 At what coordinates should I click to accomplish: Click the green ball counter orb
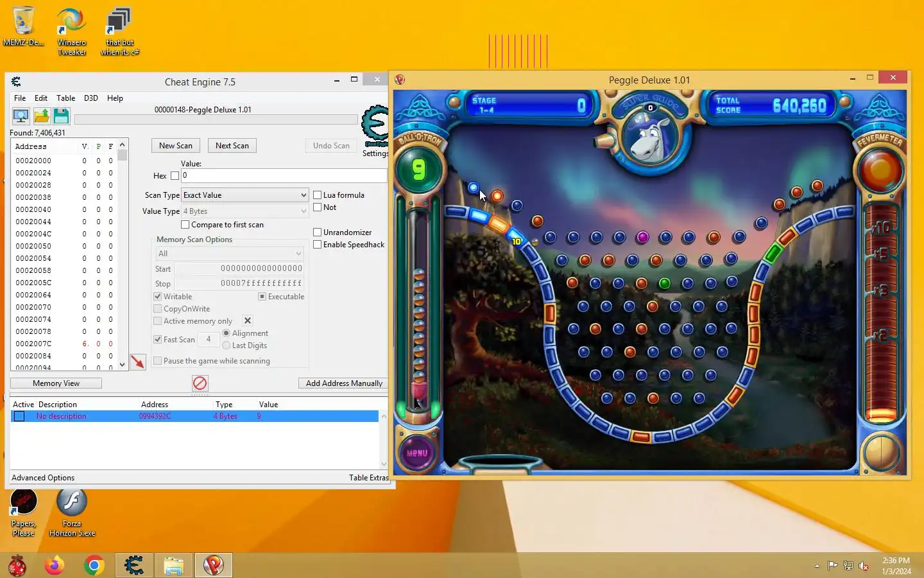click(419, 170)
